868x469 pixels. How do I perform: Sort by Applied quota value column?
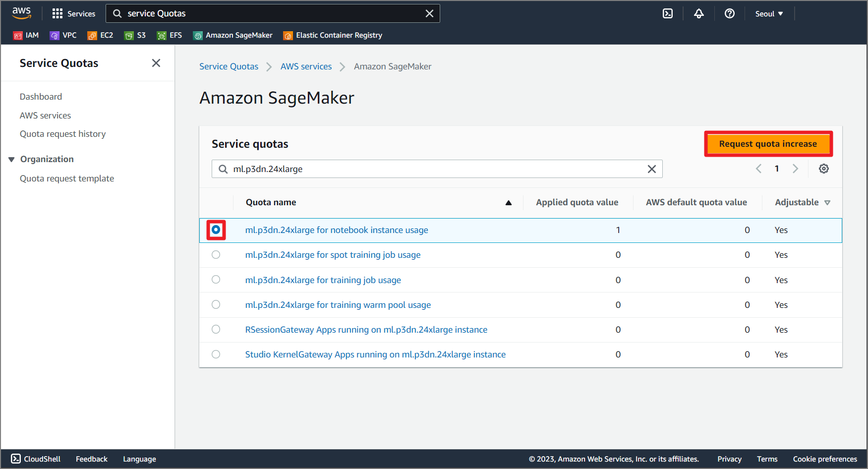click(x=577, y=202)
